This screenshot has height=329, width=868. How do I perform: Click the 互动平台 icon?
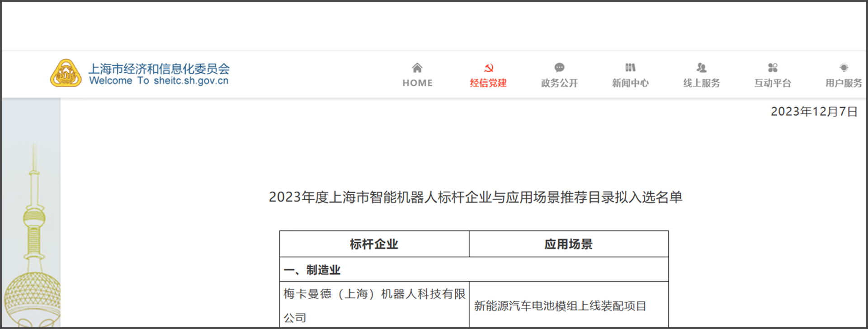[x=773, y=68]
